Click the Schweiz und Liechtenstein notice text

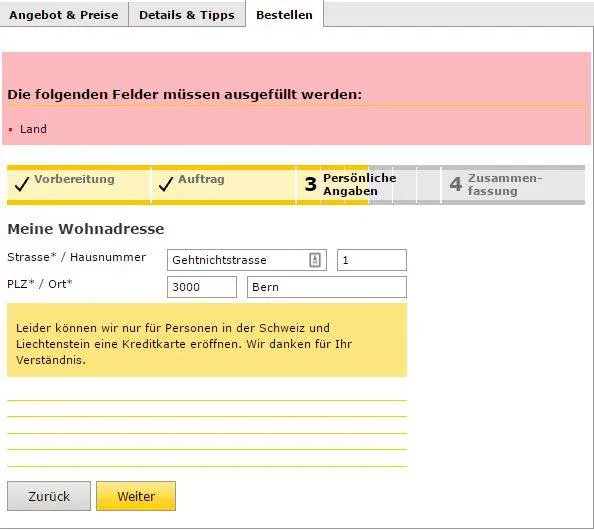point(184,344)
